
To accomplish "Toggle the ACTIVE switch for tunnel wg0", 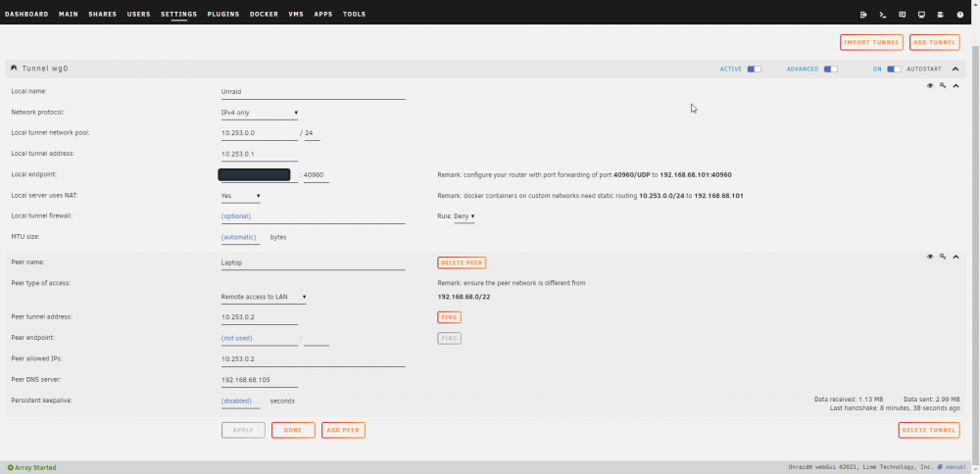I will coord(754,70).
